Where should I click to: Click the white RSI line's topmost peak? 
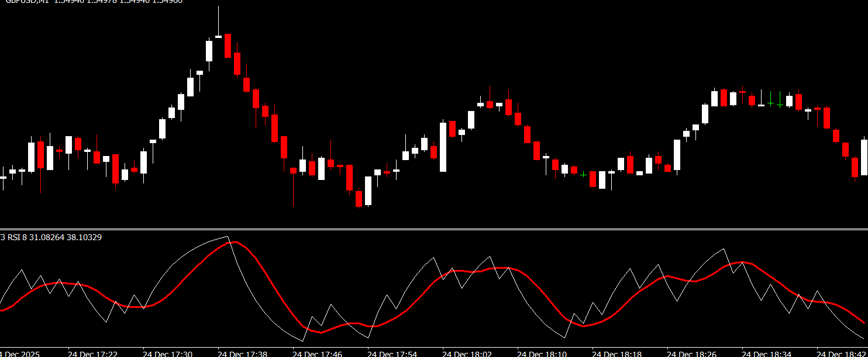tap(226, 237)
